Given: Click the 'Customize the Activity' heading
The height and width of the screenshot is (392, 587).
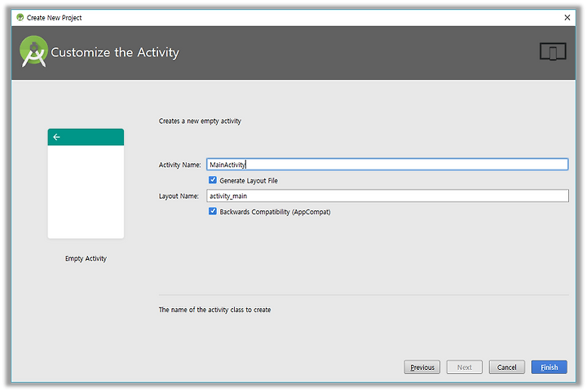Looking at the screenshot, I should (115, 52).
